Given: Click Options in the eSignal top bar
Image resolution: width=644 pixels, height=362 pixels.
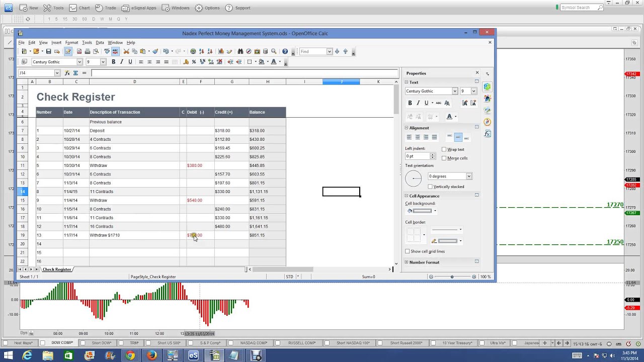Looking at the screenshot, I should (x=207, y=8).
